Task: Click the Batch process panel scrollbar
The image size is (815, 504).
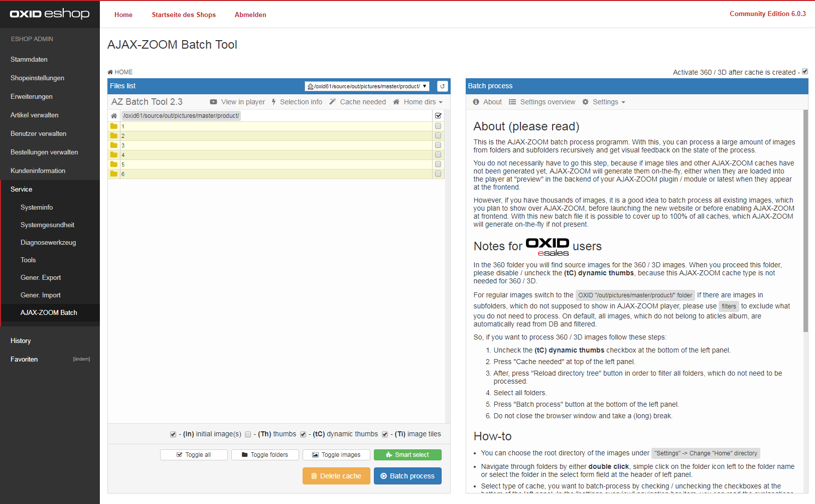Action: pos(806,221)
